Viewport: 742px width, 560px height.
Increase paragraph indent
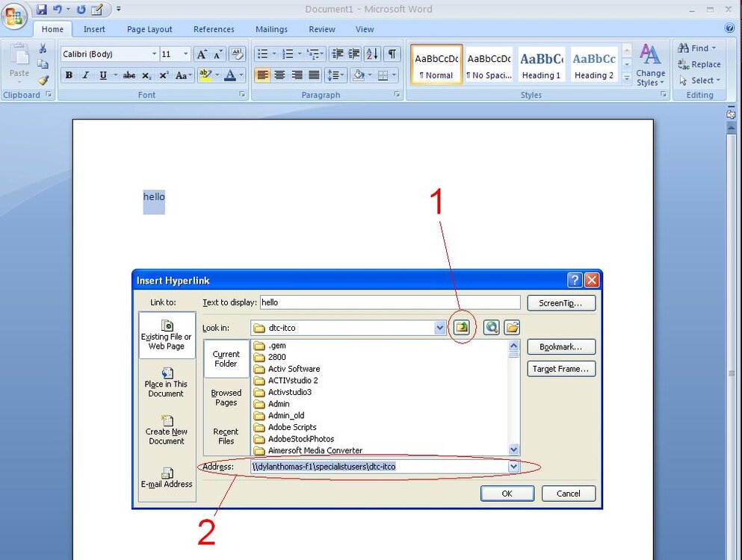click(x=354, y=54)
